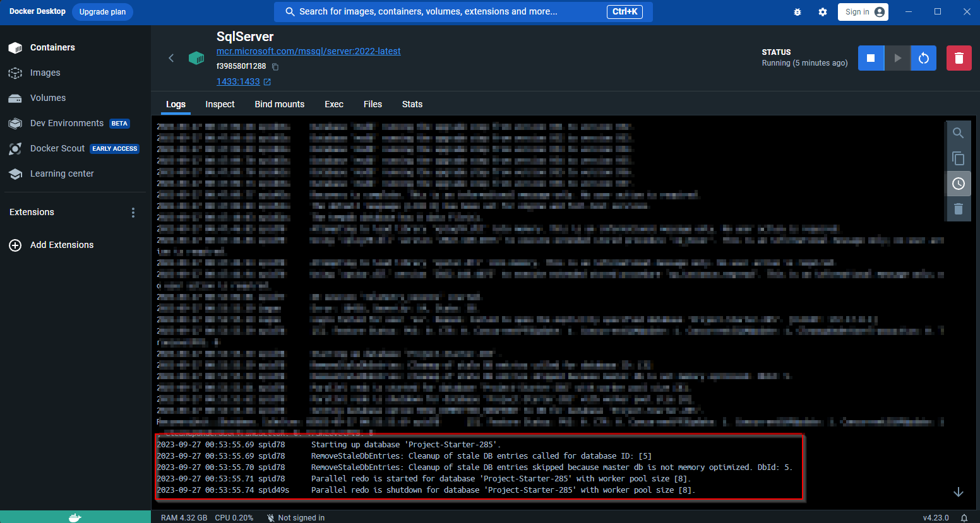The height and width of the screenshot is (523, 980).
Task: Click the log line "Starting up database 'Project-Starter-285'"
Action: [x=405, y=445]
